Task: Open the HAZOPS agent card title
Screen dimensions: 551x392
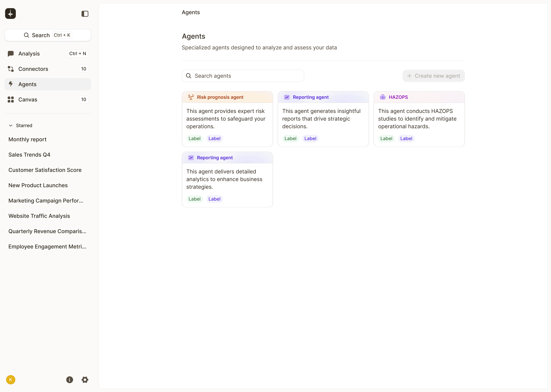Action: pos(398,97)
